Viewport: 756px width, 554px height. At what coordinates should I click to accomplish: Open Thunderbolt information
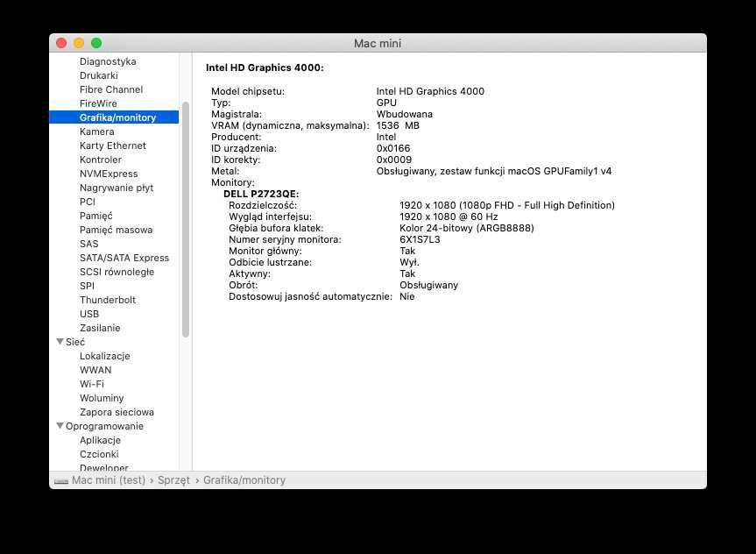click(108, 300)
